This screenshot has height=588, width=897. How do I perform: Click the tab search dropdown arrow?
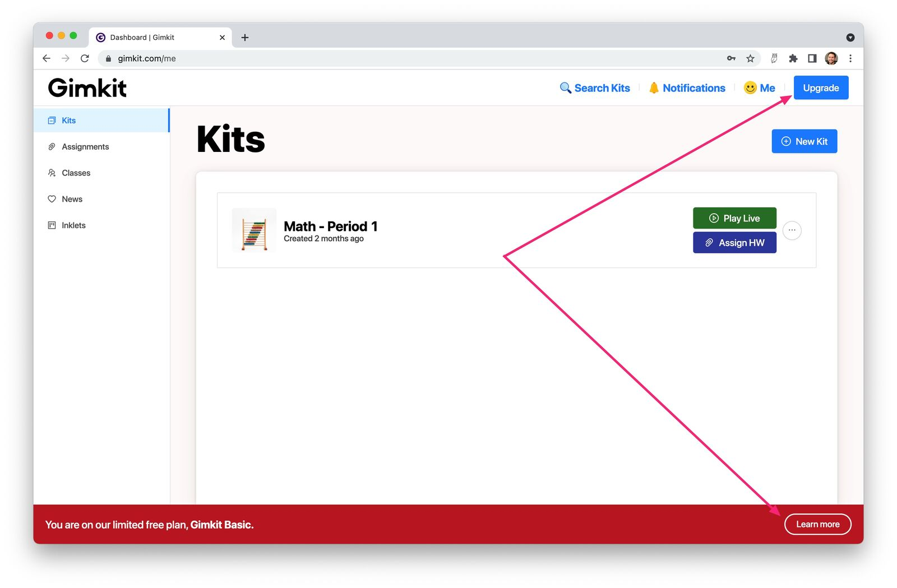click(x=850, y=38)
